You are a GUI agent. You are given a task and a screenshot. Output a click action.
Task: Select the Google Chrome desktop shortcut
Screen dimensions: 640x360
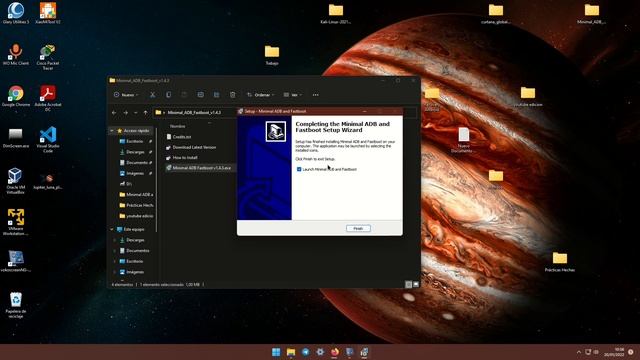(16, 96)
